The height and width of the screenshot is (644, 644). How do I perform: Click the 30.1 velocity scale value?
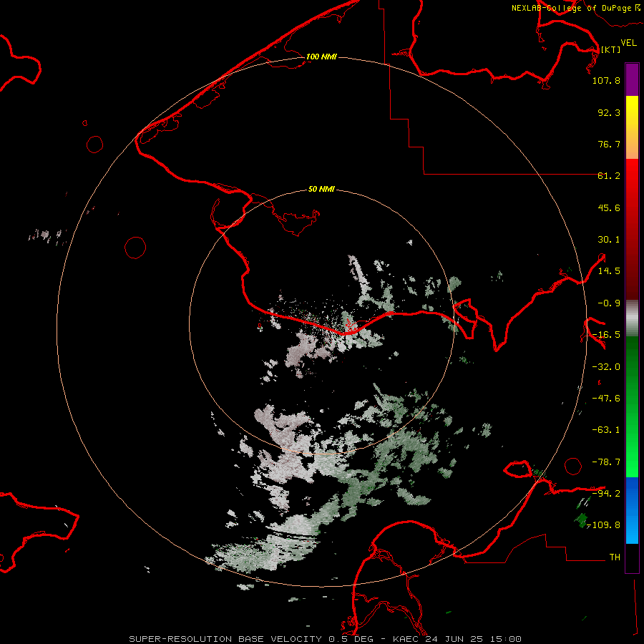(609, 240)
